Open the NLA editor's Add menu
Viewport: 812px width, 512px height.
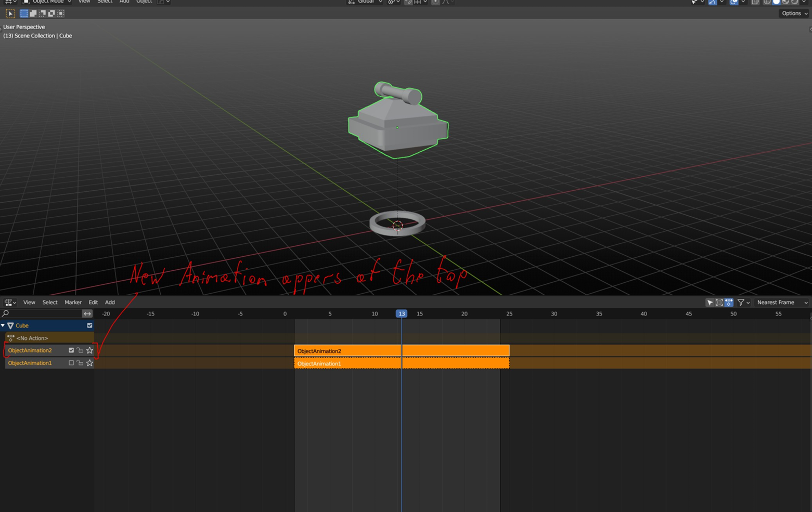tap(110, 303)
